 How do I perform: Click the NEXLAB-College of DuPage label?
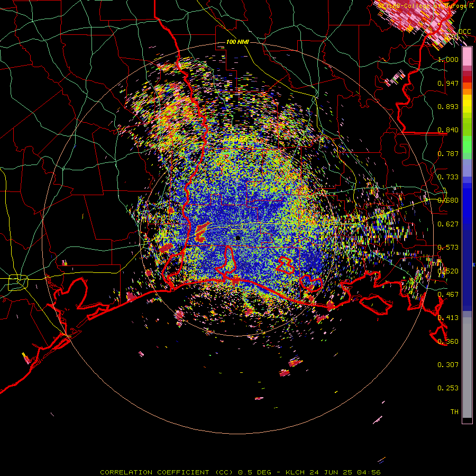(x=423, y=6)
